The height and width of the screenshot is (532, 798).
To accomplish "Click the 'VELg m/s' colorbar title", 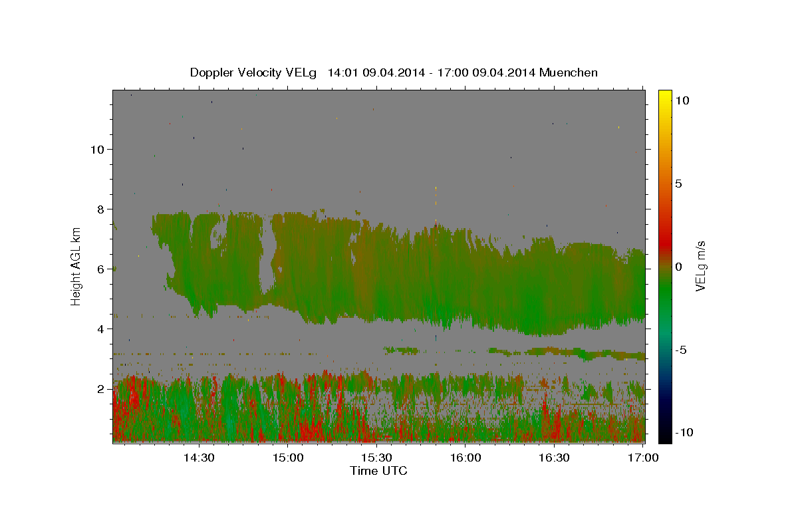I will coord(702,265).
